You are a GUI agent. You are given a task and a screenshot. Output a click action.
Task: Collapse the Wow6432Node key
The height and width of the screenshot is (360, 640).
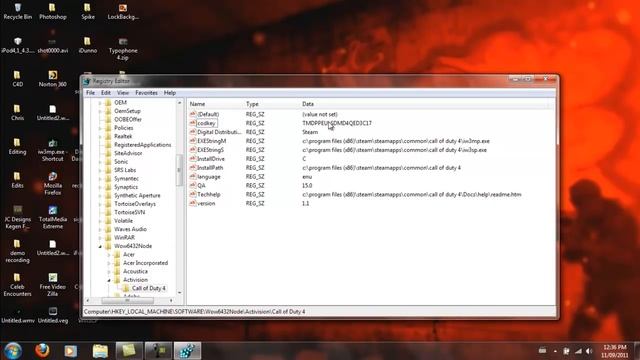[x=100, y=247]
